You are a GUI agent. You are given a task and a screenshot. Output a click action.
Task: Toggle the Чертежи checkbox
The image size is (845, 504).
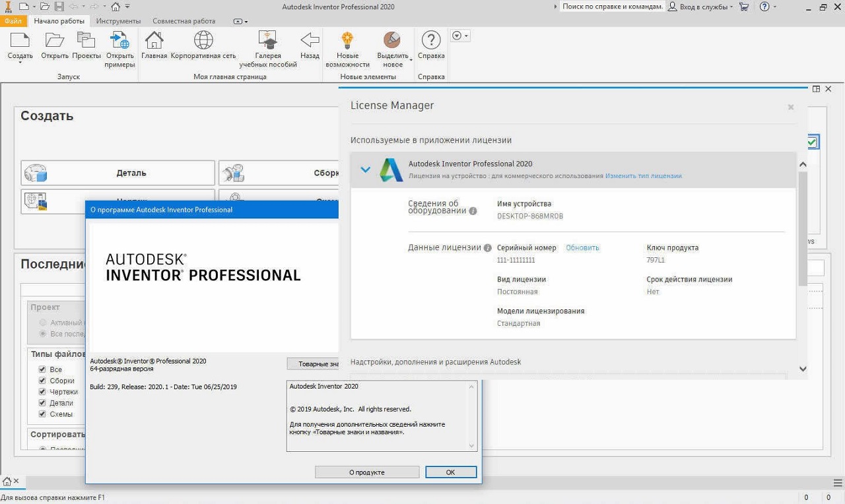tap(42, 392)
